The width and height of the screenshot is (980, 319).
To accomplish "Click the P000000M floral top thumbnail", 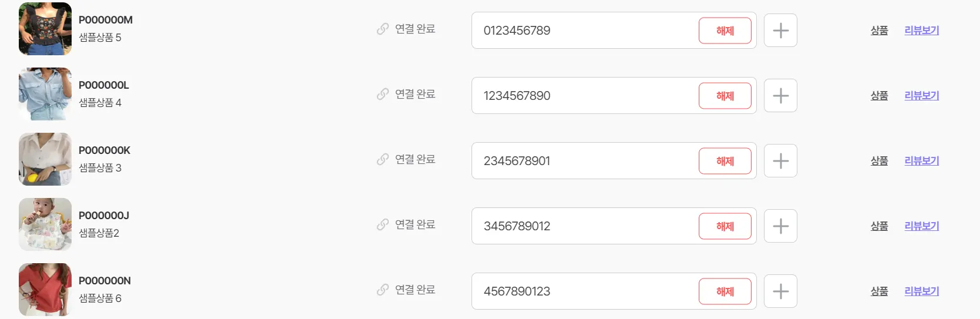I will (x=45, y=29).
